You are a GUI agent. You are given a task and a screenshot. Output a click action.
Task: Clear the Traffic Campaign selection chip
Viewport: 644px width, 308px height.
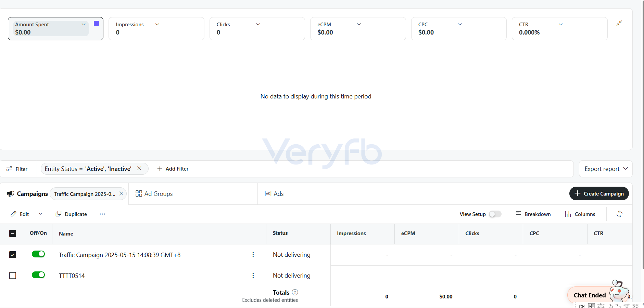(121, 193)
